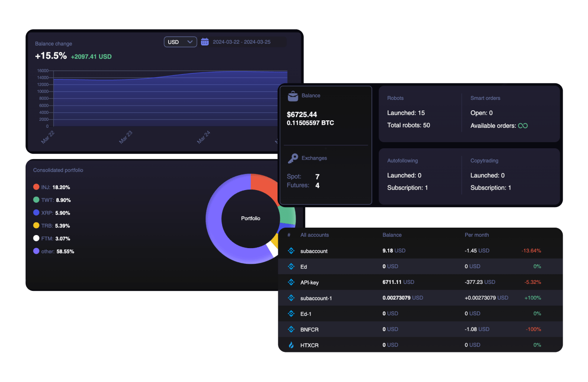Click the infinity icon for Available orders
588x382 pixels.
pyautogui.click(x=523, y=126)
